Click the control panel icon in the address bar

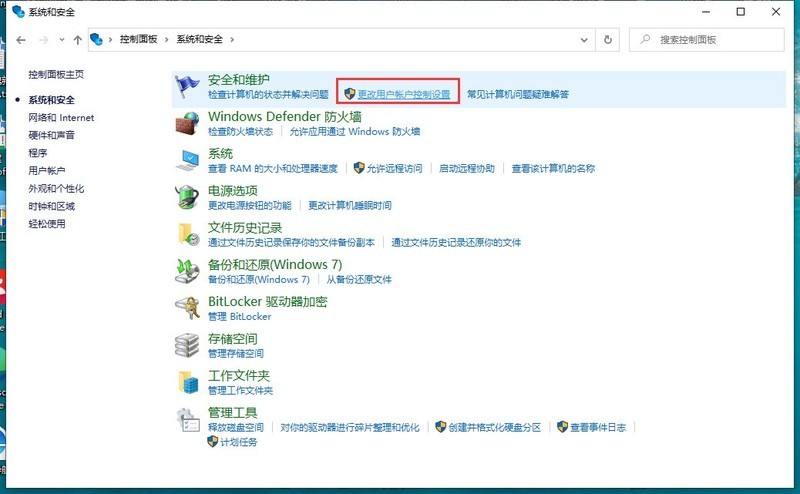96,39
